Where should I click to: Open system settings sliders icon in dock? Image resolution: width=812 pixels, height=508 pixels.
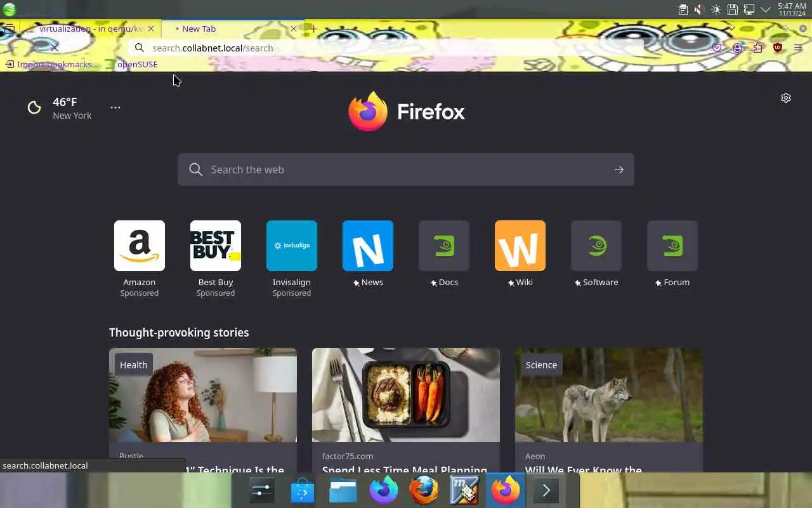(262, 490)
